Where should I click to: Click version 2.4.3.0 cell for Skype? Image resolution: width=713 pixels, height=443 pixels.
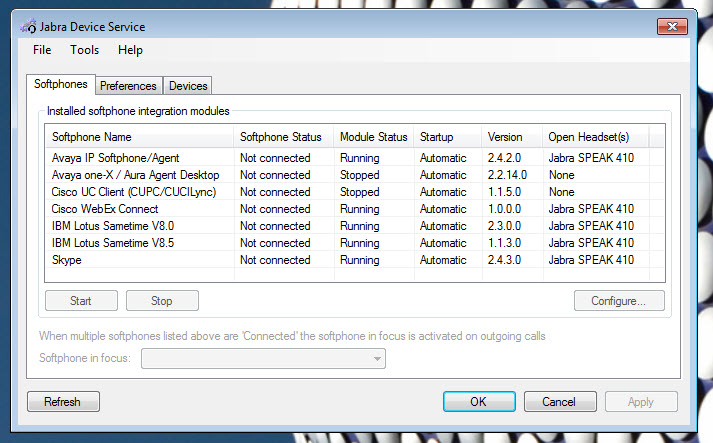click(x=504, y=260)
